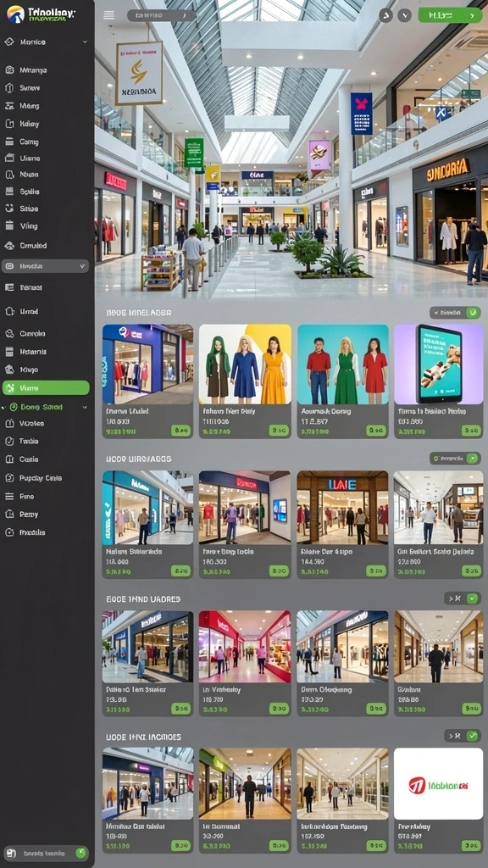Select the active green Vieme sidebar item

tap(46, 387)
